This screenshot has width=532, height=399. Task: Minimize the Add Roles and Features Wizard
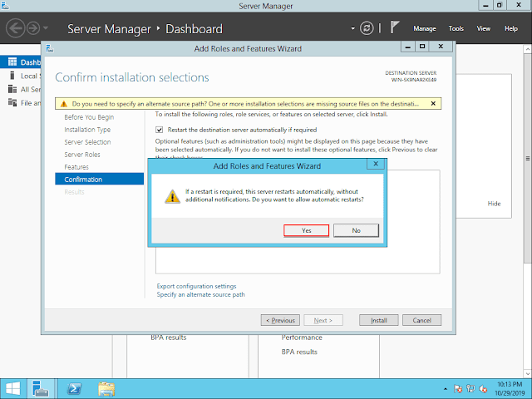tap(408, 47)
